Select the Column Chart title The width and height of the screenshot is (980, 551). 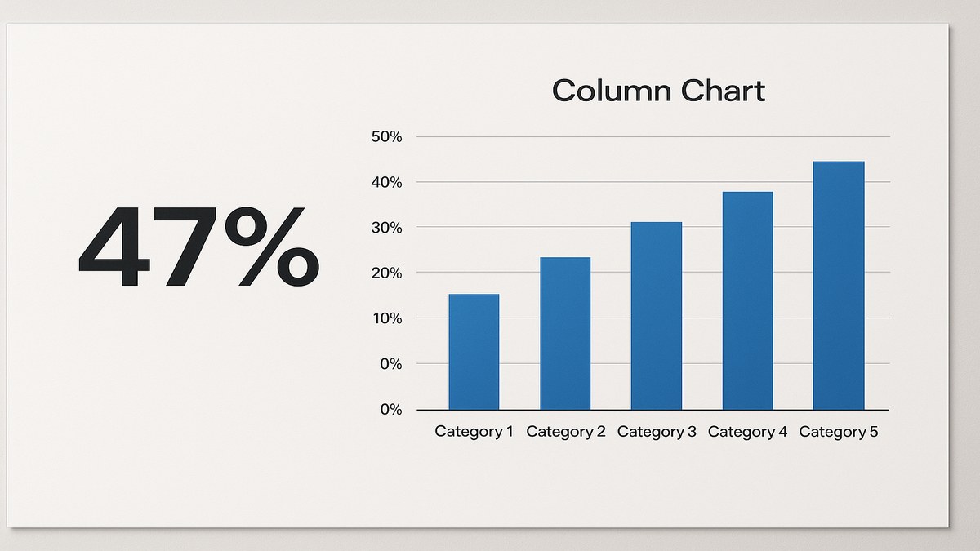pos(658,90)
